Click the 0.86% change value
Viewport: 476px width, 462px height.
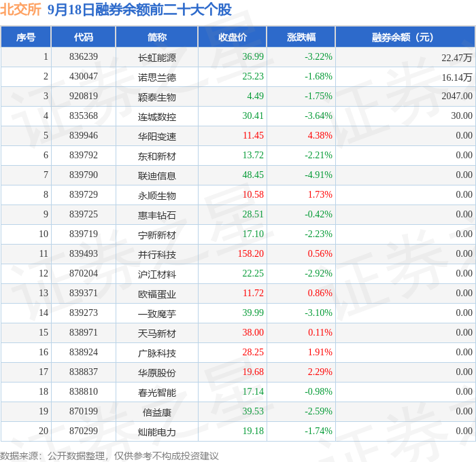point(320,294)
